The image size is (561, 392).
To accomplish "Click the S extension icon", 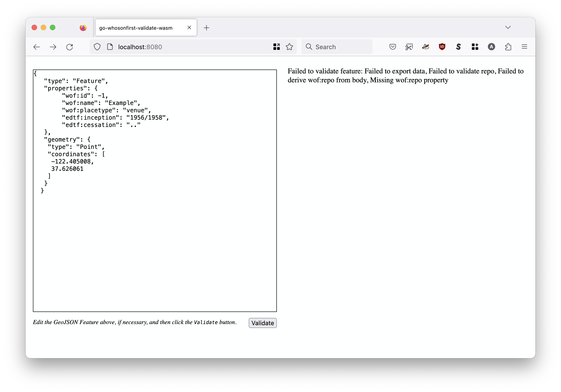I will point(458,47).
